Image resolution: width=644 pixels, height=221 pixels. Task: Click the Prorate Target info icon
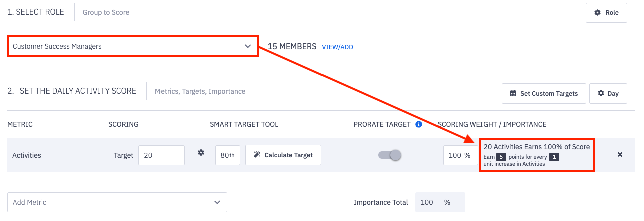pyautogui.click(x=419, y=124)
